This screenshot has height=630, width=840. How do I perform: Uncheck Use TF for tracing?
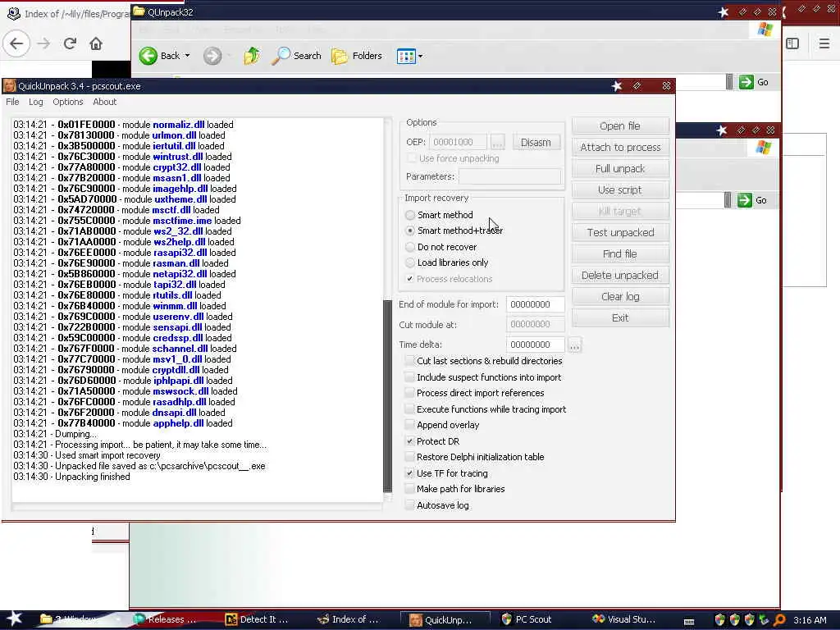(410, 473)
